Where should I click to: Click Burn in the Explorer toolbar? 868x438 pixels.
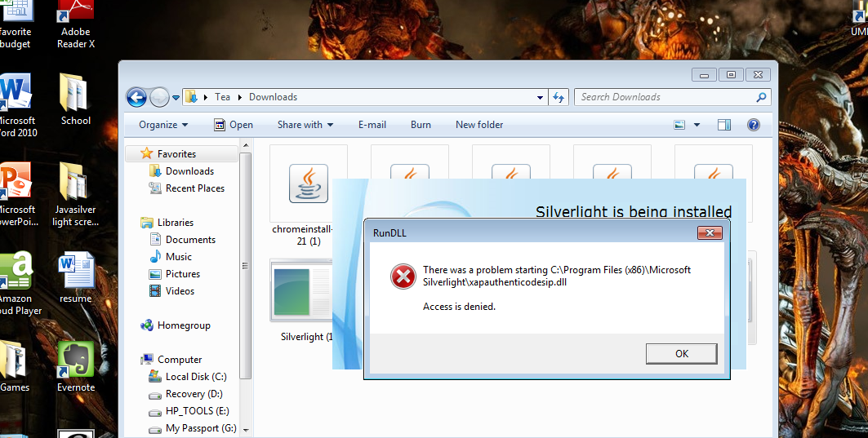421,125
